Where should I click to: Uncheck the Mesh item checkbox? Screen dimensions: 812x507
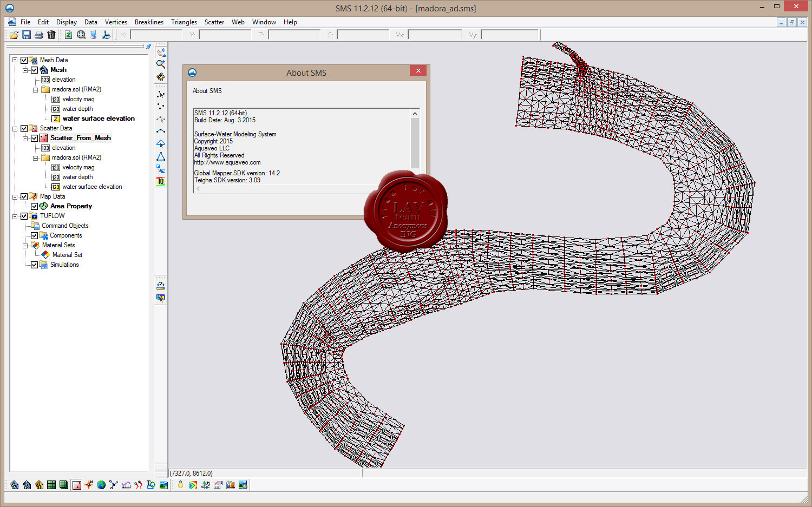pyautogui.click(x=35, y=70)
